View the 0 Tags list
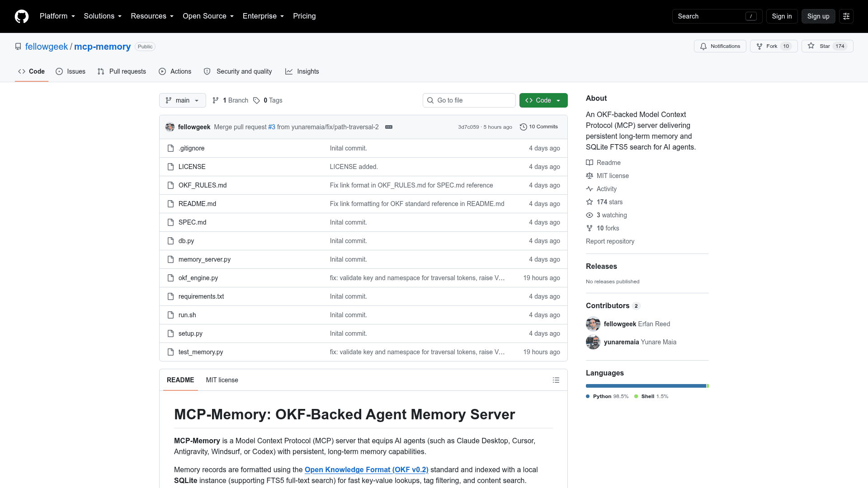The width and height of the screenshot is (868, 488). click(x=268, y=100)
